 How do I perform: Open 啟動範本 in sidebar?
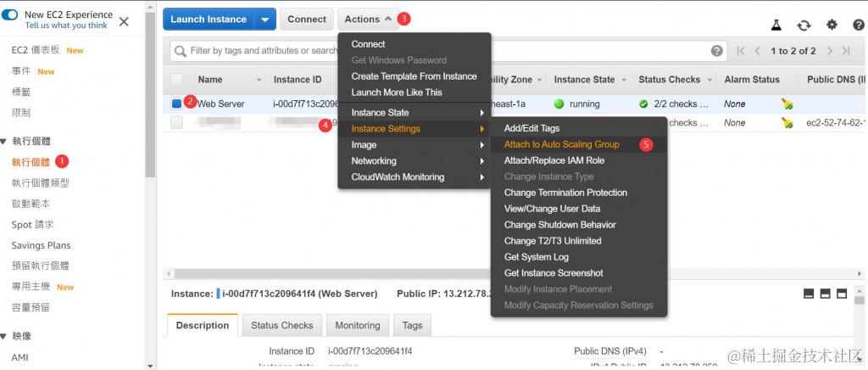(x=31, y=204)
